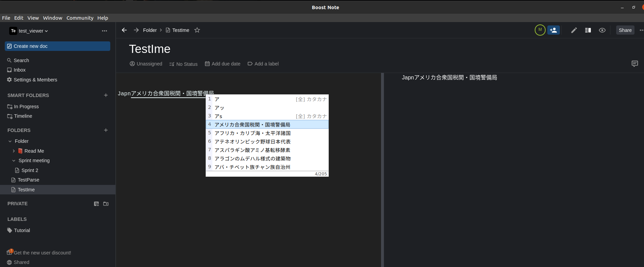Go back with the left arrow
This screenshot has width=644, height=267.
click(x=124, y=30)
